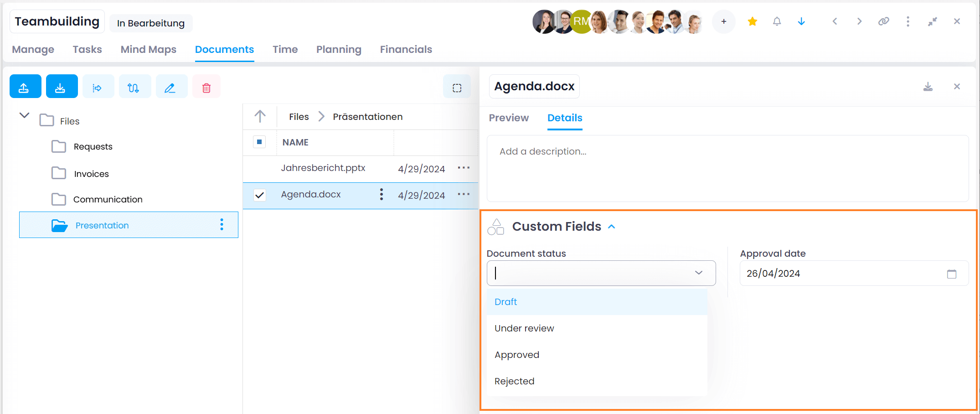Toggle the favorite star icon

pyautogui.click(x=753, y=21)
